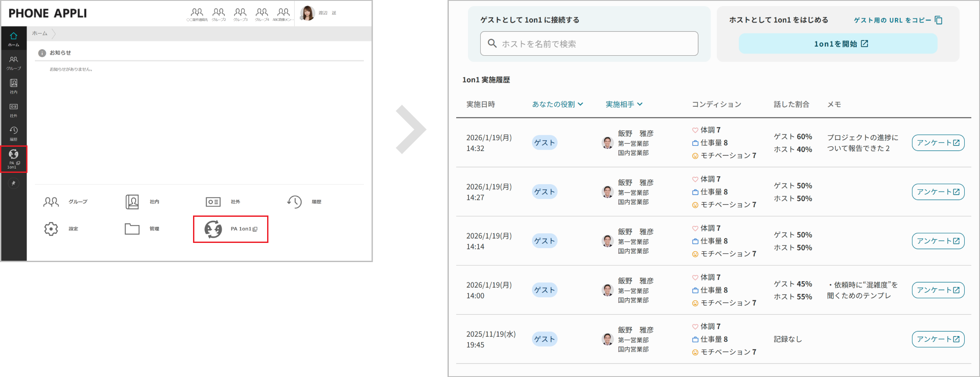Click the ホーム breadcrumb
980x377 pixels.
[x=40, y=34]
